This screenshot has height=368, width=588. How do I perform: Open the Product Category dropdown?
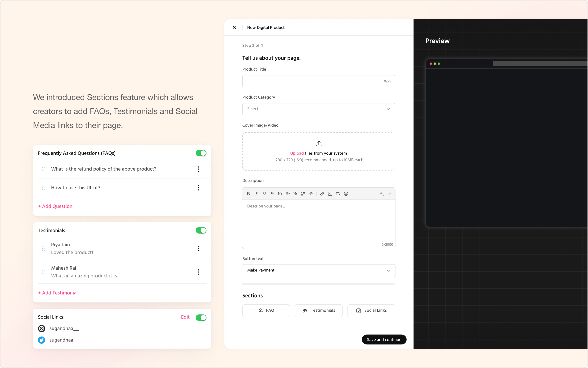(319, 109)
